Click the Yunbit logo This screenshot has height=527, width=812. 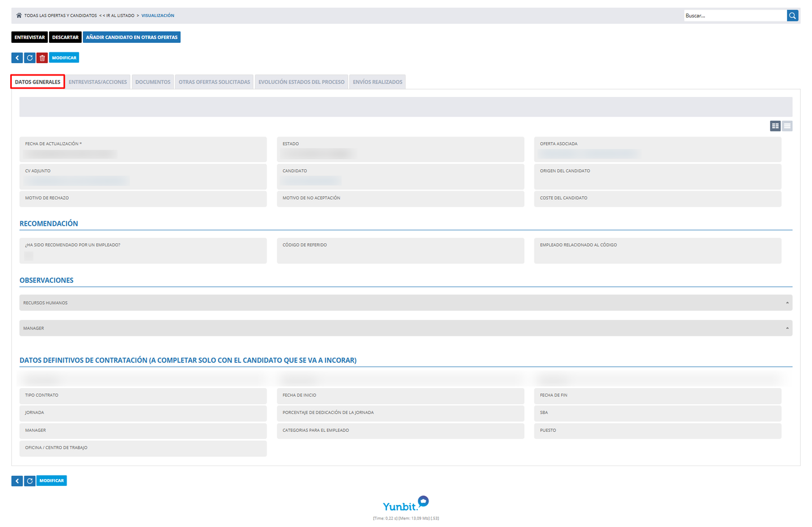click(x=405, y=504)
